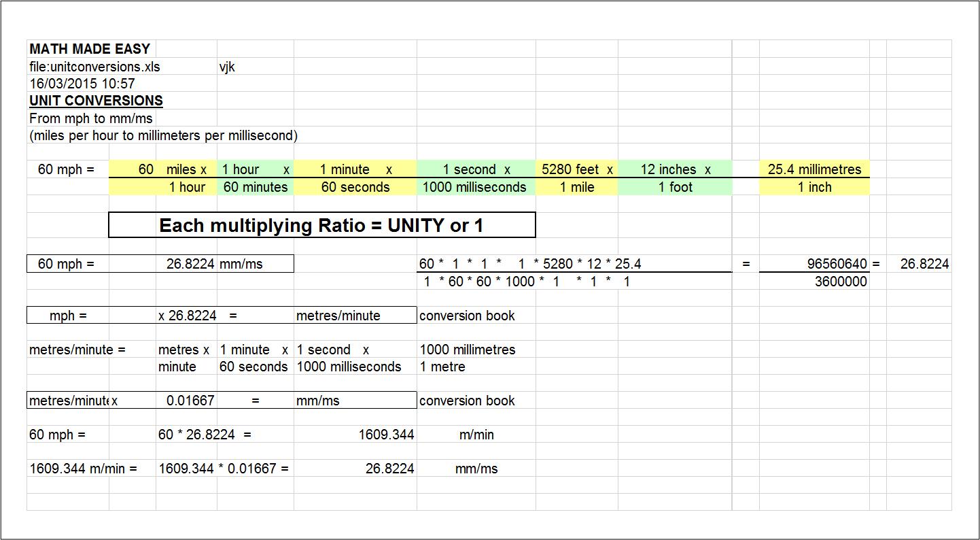Click the 1000 millimetres cell
Viewport: 980px width, 540px height.
[468, 350]
